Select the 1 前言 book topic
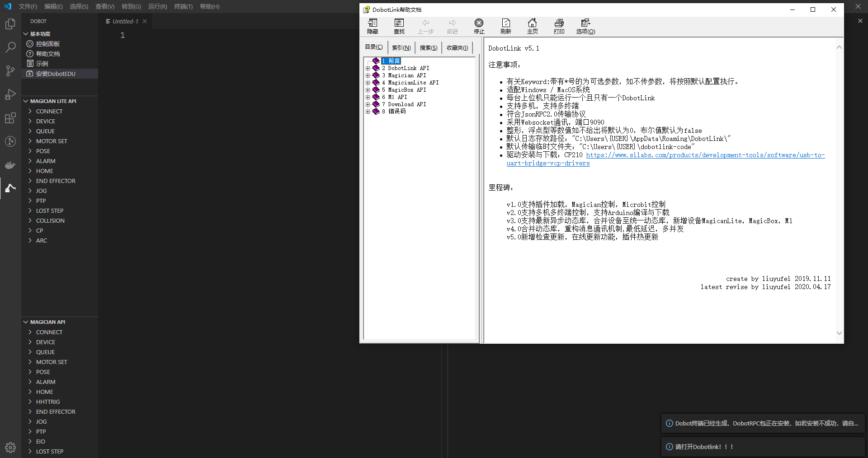The image size is (868, 458). coord(391,61)
